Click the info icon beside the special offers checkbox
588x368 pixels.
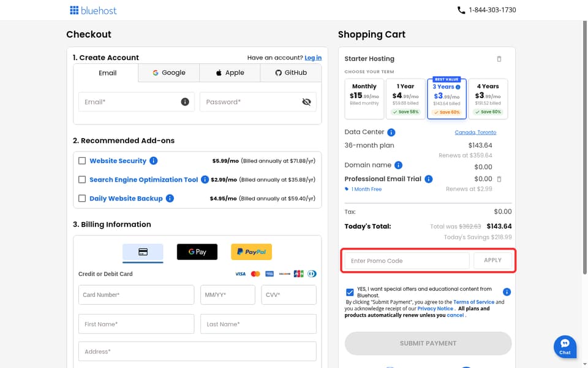click(507, 292)
